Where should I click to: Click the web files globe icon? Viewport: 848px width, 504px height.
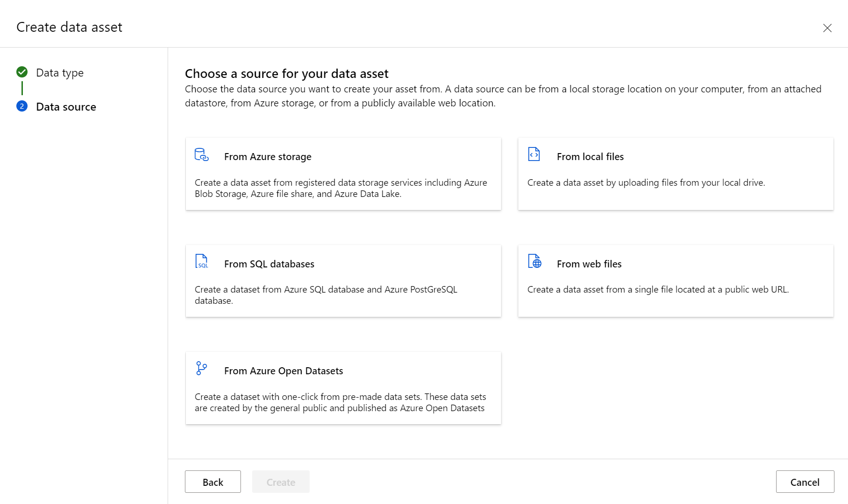point(534,261)
